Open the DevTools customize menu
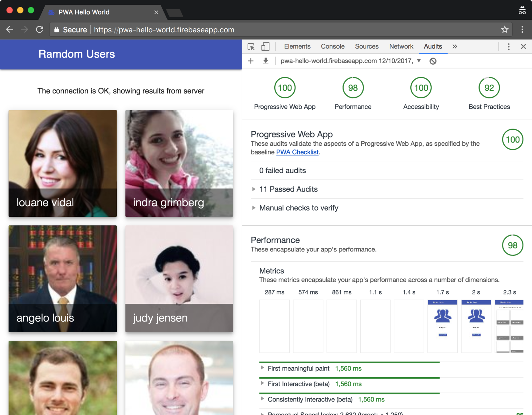This screenshot has height=415, width=532. point(509,46)
